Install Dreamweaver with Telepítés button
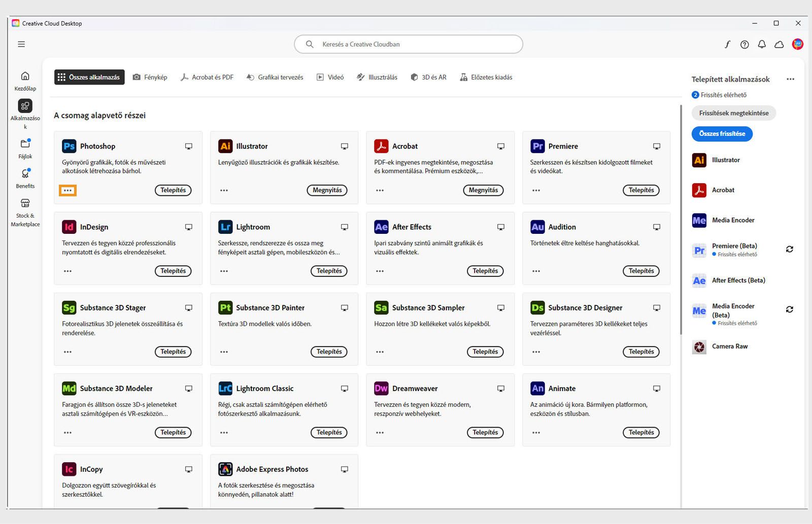812x524 pixels. coord(485,433)
